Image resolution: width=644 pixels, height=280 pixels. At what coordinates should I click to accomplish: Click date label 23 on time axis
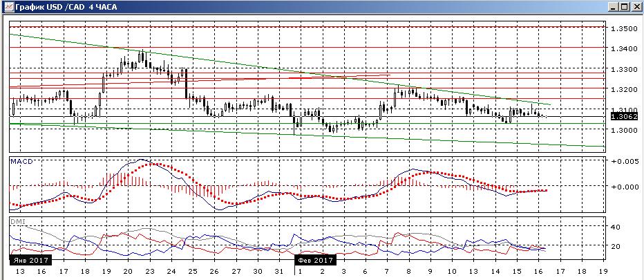[149, 272]
